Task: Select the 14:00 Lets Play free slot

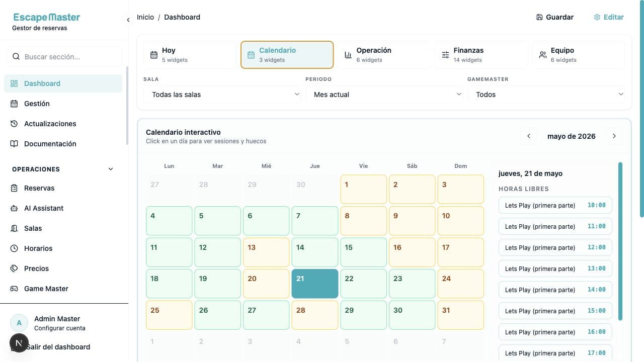Action: (x=555, y=290)
